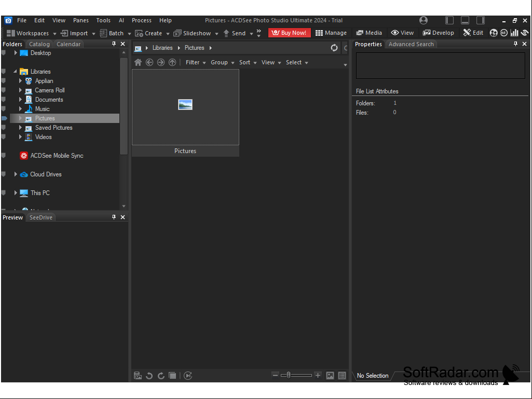
Task: Open the Panes menu
Action: coord(81,20)
